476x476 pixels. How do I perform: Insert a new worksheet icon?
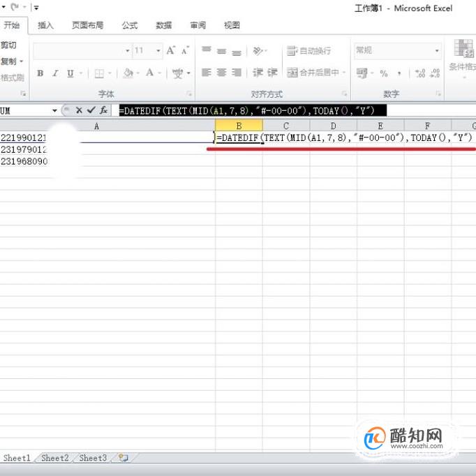[x=124, y=458]
